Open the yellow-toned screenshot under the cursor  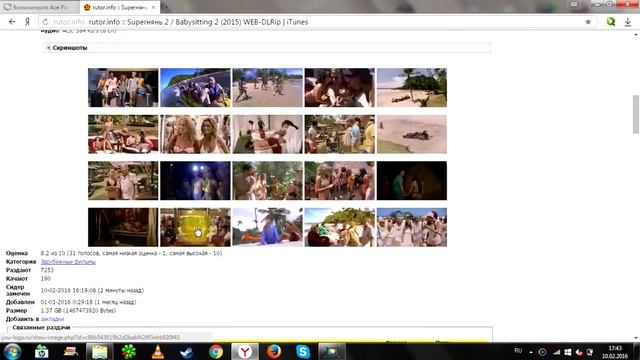pos(195,227)
